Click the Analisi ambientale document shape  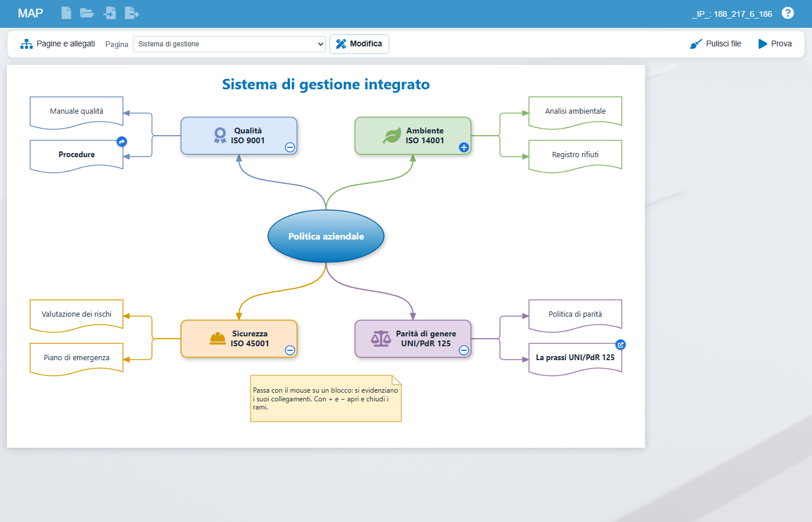tap(575, 113)
